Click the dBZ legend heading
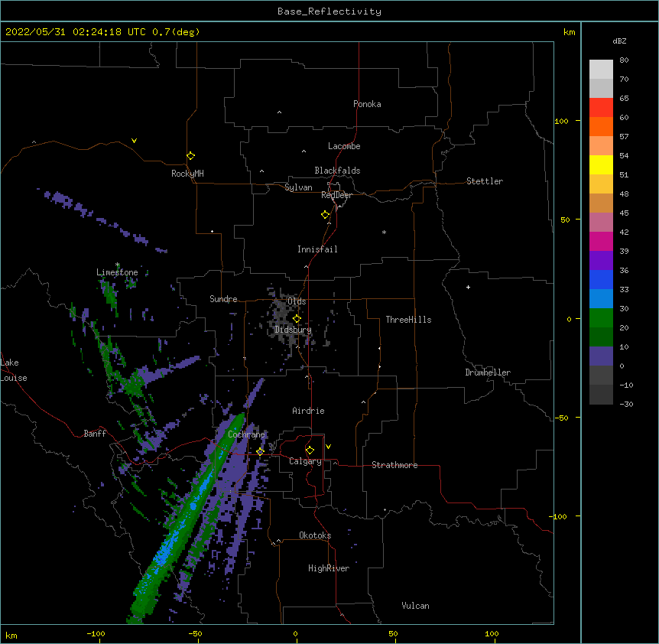The width and height of the screenshot is (659, 644). [619, 41]
